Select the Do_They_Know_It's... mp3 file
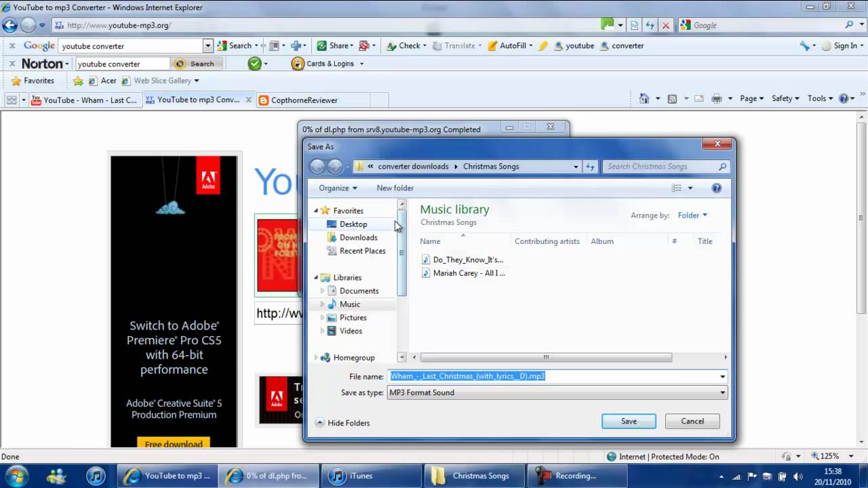Image resolution: width=868 pixels, height=488 pixels. [x=462, y=260]
